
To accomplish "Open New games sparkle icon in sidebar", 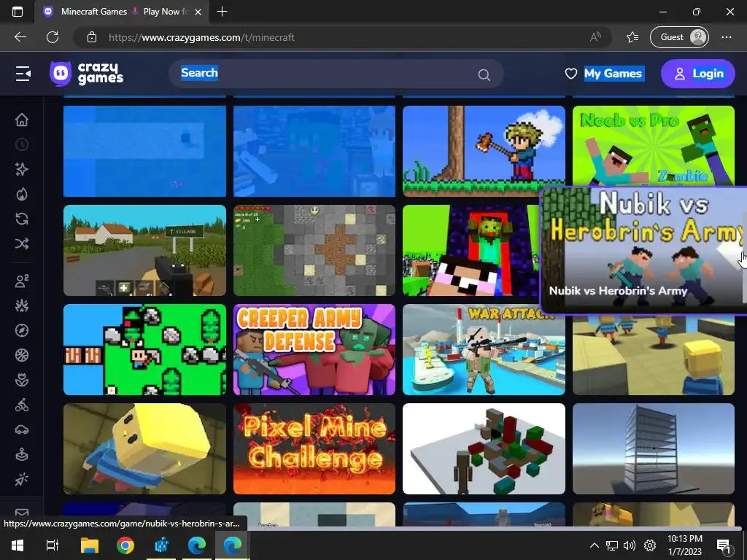I will [x=22, y=169].
